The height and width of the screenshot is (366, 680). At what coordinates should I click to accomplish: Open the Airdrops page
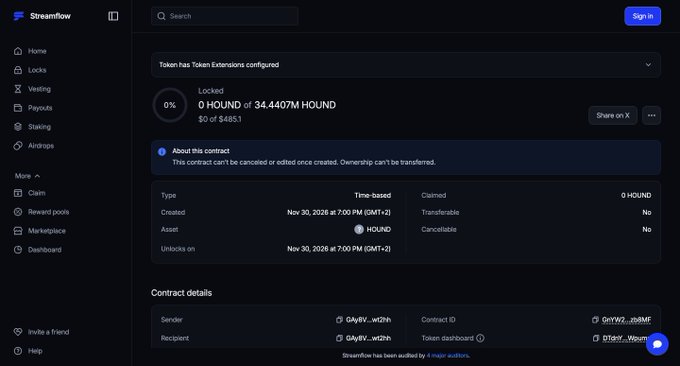coord(41,146)
